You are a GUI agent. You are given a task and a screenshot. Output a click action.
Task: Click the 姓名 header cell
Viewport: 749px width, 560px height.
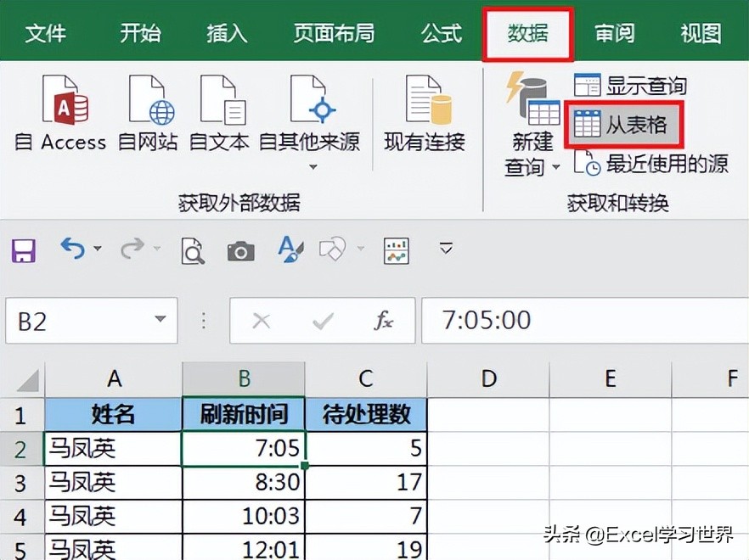tap(114, 414)
